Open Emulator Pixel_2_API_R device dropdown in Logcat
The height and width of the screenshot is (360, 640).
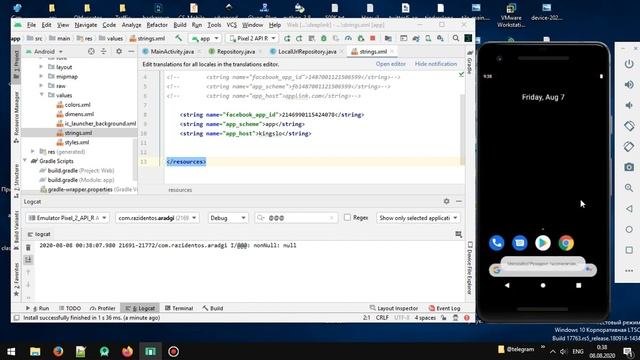pos(68,218)
